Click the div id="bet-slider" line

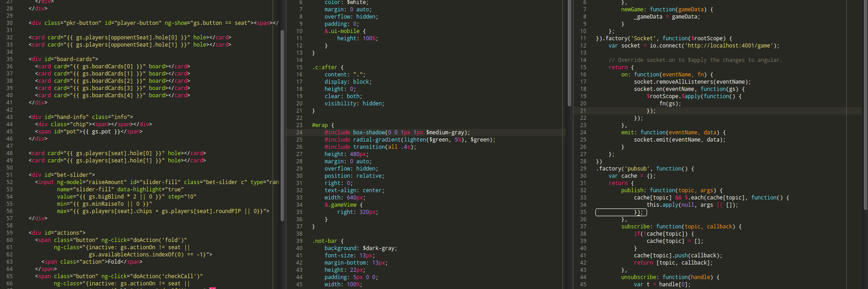[x=62, y=175]
